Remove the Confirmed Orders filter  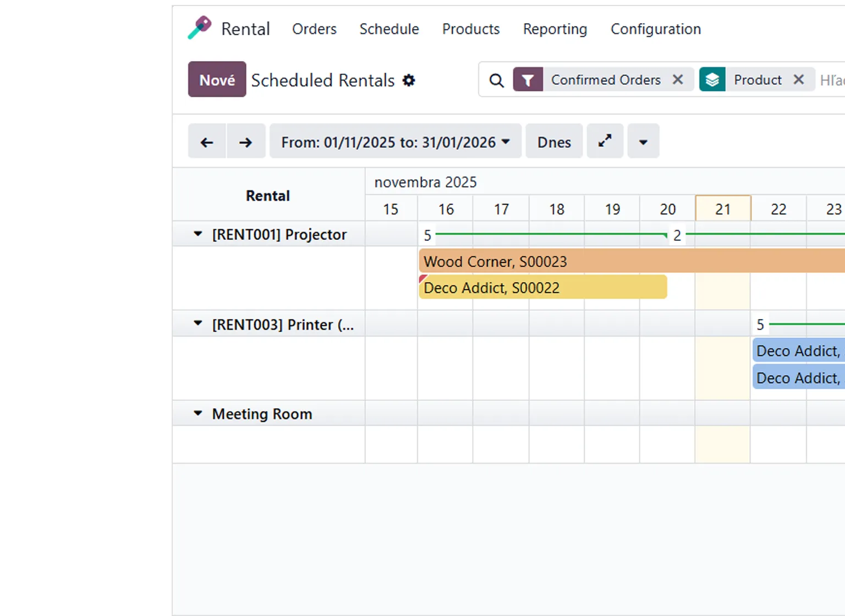click(x=678, y=80)
